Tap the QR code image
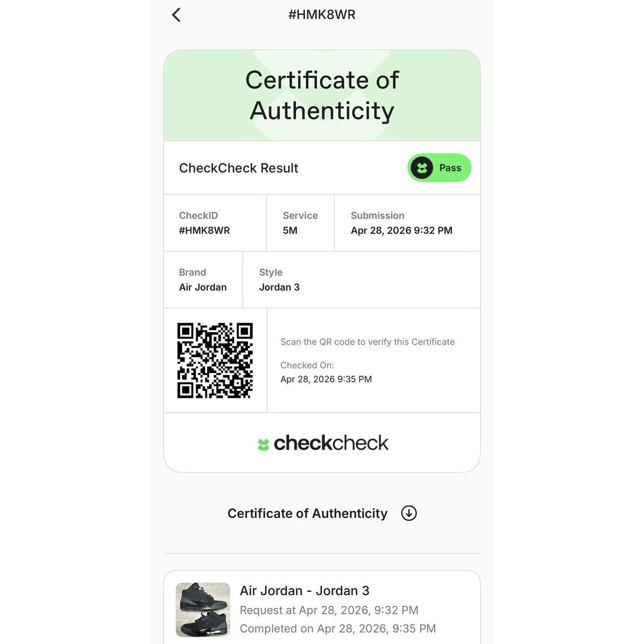Viewport: 644px width, 644px height. coord(215,360)
